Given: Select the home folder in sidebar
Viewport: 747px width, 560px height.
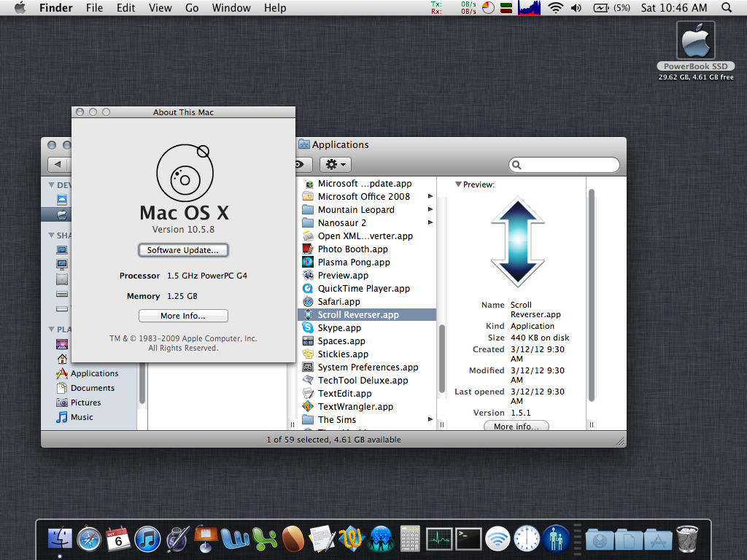Looking at the screenshot, I should tap(62, 359).
